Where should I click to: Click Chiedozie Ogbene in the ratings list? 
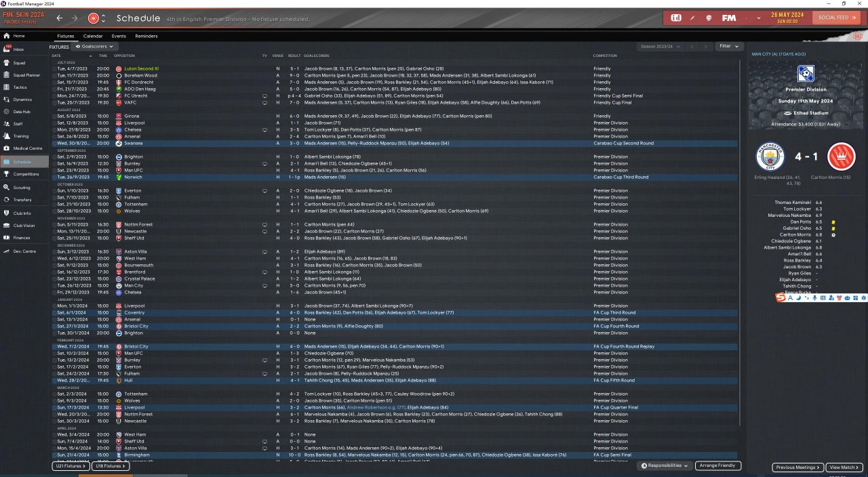pyautogui.click(x=791, y=241)
